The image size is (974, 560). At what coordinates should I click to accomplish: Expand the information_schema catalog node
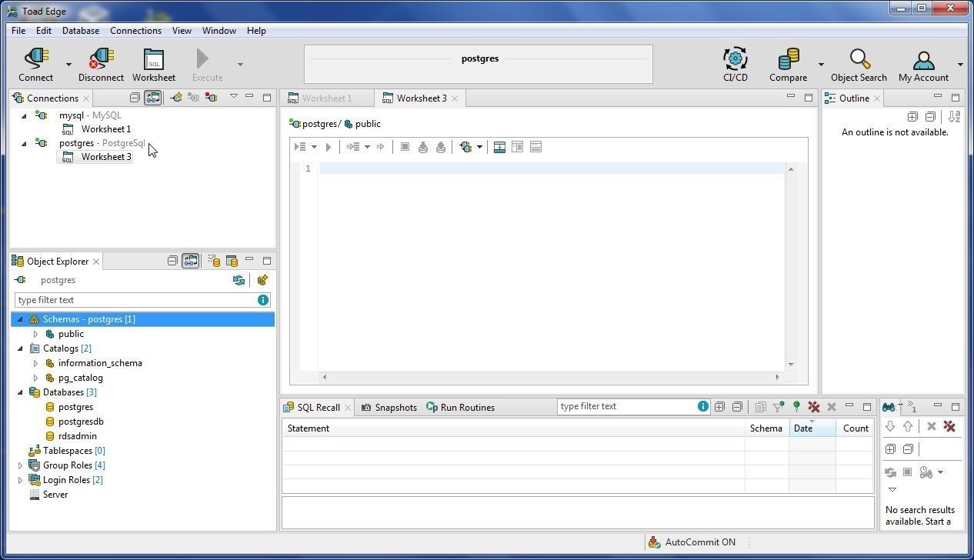click(35, 363)
